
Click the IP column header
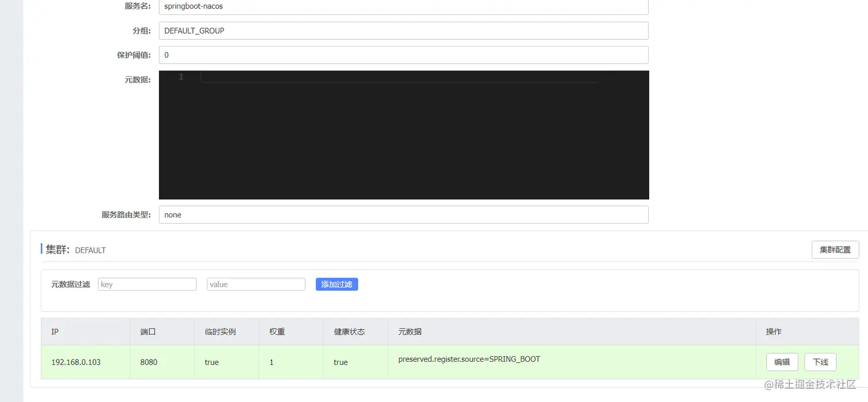click(55, 331)
